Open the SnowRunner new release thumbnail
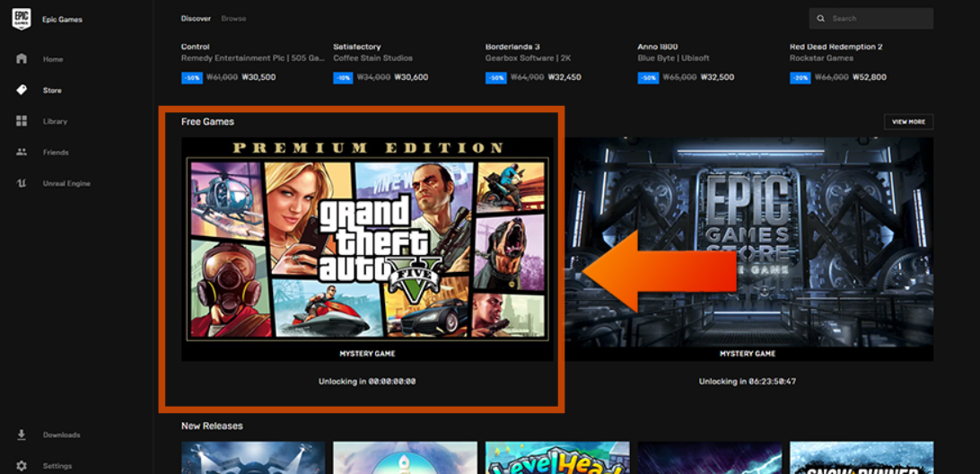The height and width of the screenshot is (474, 980). coord(862,458)
